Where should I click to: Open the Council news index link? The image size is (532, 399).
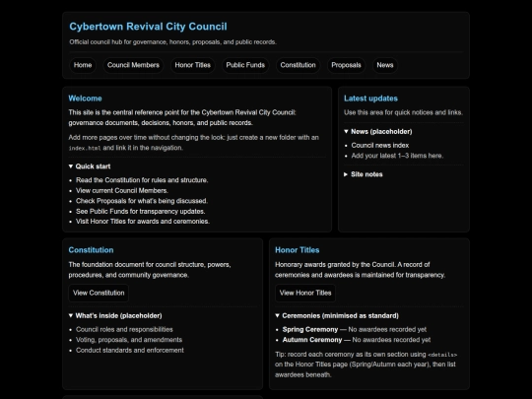pos(380,145)
